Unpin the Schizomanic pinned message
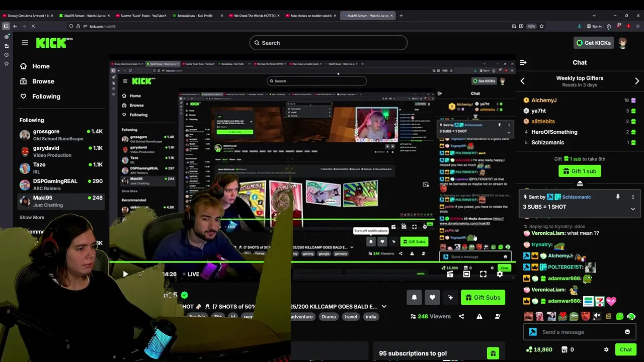The image size is (644, 362). [618, 197]
